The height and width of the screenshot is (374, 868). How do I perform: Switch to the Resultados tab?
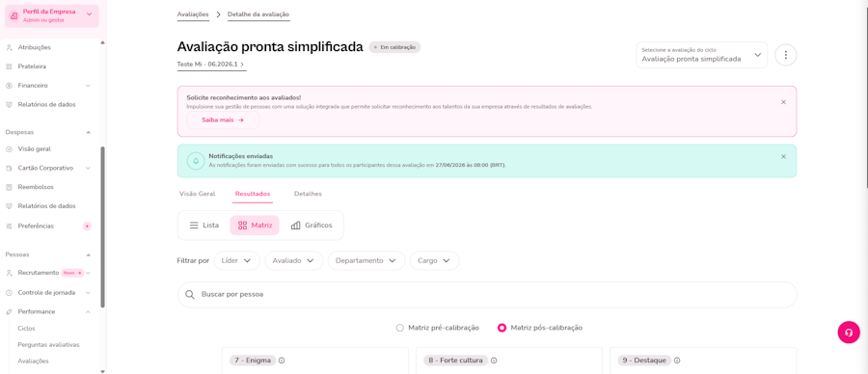pos(253,194)
